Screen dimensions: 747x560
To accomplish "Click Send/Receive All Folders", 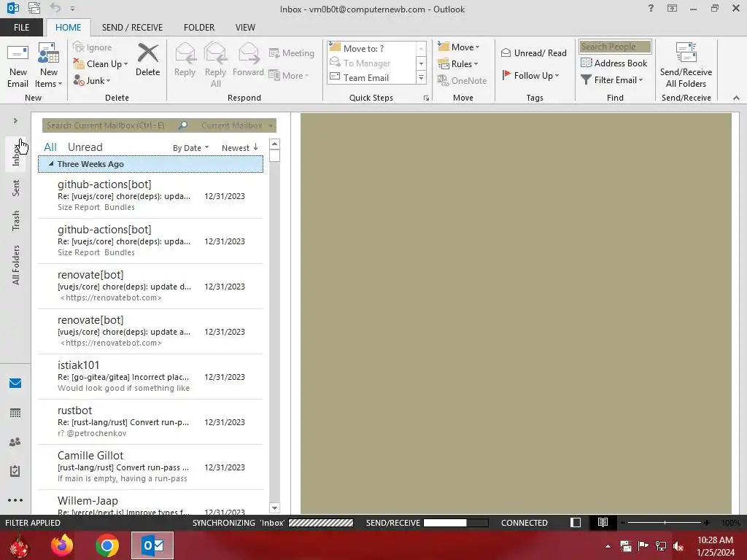I will [686, 65].
